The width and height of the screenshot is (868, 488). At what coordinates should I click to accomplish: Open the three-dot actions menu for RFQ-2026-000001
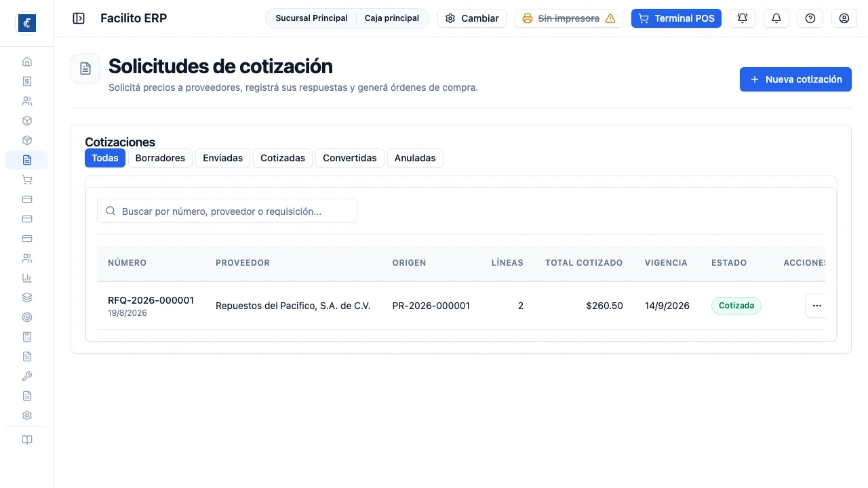point(816,306)
